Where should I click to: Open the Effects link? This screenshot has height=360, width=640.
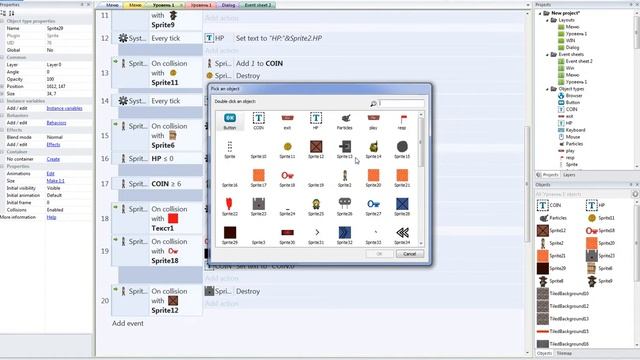pos(53,144)
